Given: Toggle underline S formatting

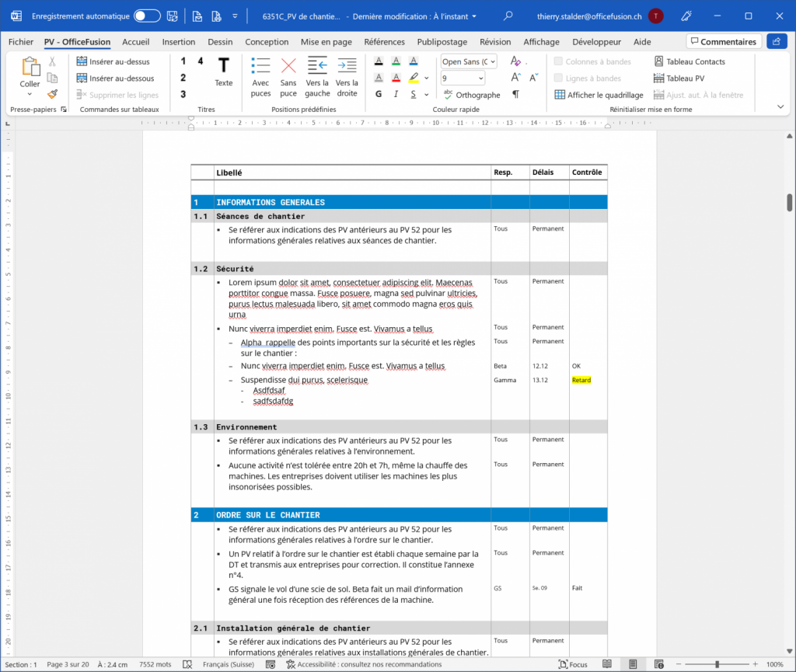Looking at the screenshot, I should pos(414,94).
